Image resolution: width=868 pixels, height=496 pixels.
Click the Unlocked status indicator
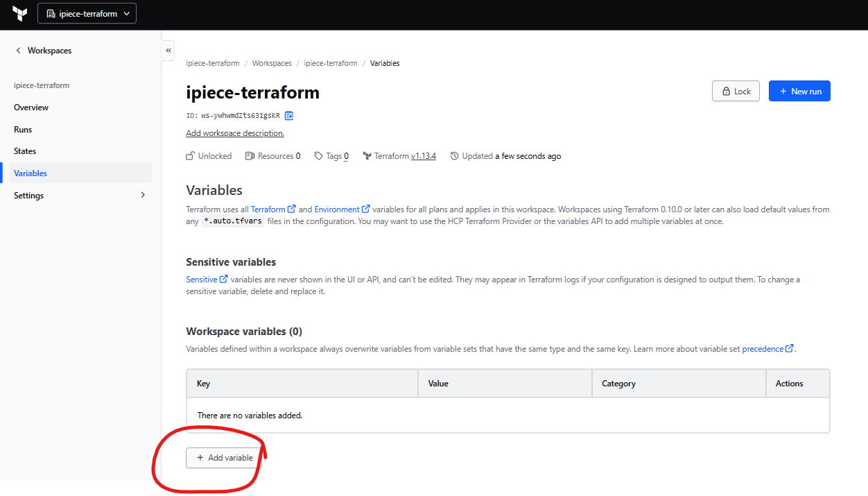209,156
